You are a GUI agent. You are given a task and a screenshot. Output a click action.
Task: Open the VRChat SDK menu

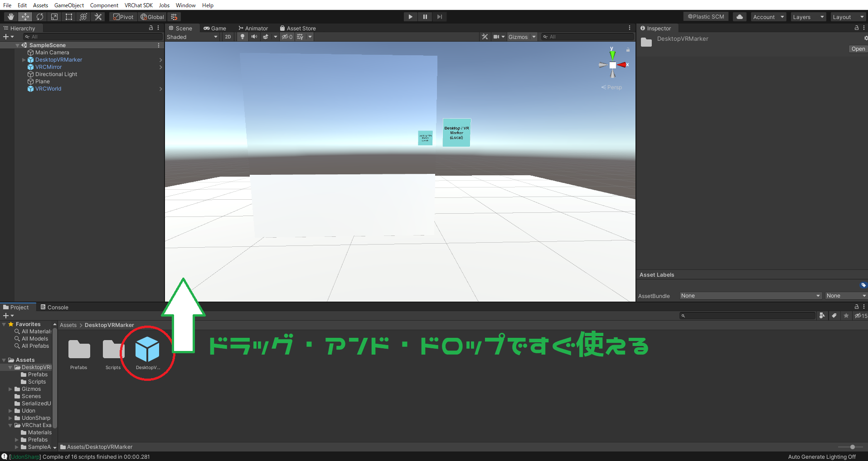(138, 5)
